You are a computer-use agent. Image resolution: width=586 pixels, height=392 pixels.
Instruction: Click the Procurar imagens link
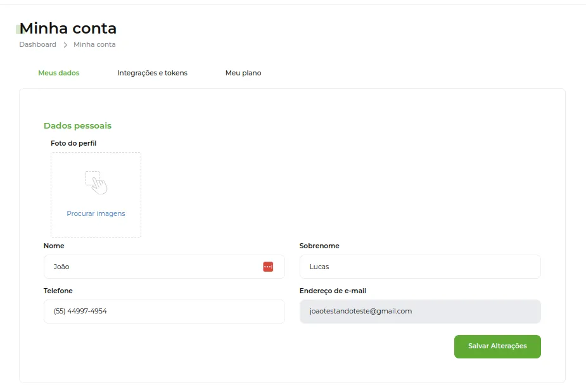[x=96, y=213]
